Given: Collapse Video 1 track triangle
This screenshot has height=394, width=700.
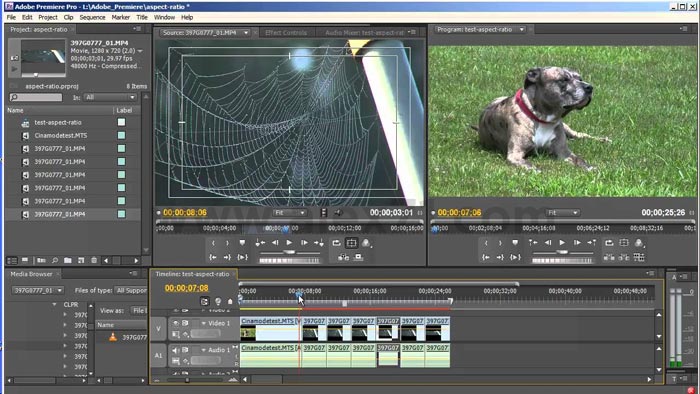Looking at the screenshot, I should coord(204,323).
